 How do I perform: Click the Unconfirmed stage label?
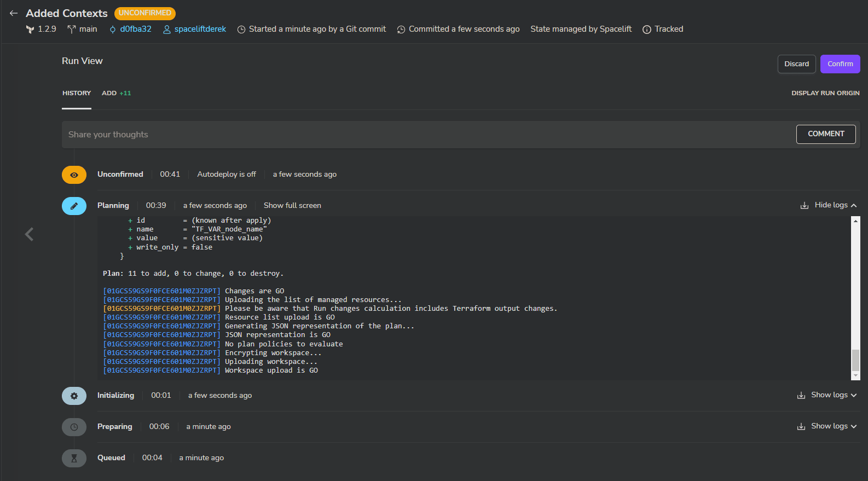(x=120, y=175)
